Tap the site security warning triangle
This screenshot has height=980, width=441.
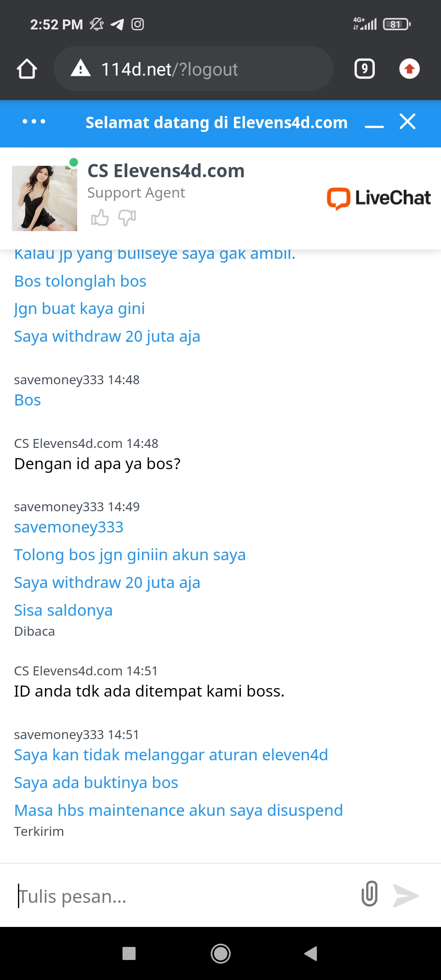[81, 69]
